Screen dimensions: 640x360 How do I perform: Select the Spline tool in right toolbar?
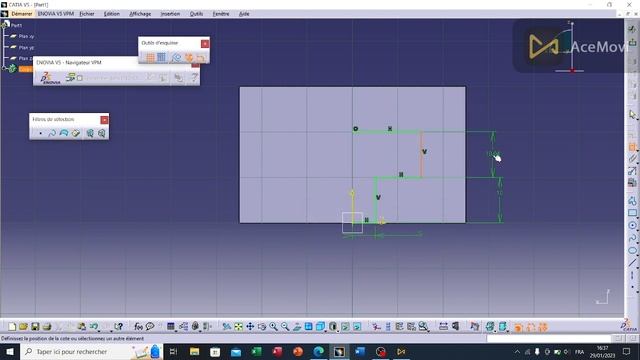point(632,238)
